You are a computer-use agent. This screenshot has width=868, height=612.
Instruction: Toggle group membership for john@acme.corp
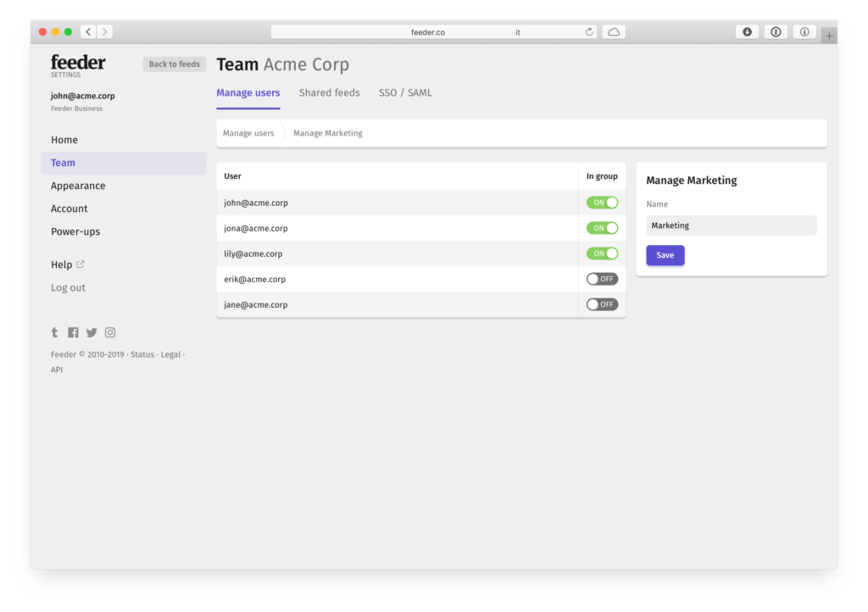[x=603, y=203]
